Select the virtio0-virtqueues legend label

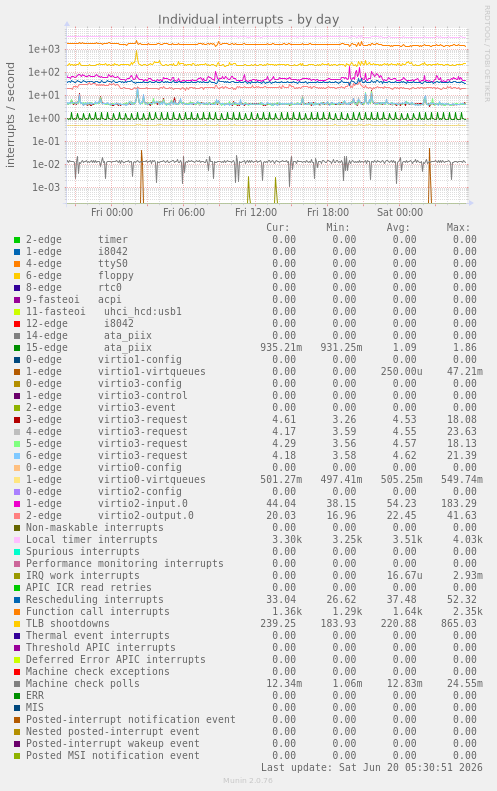pos(152,479)
